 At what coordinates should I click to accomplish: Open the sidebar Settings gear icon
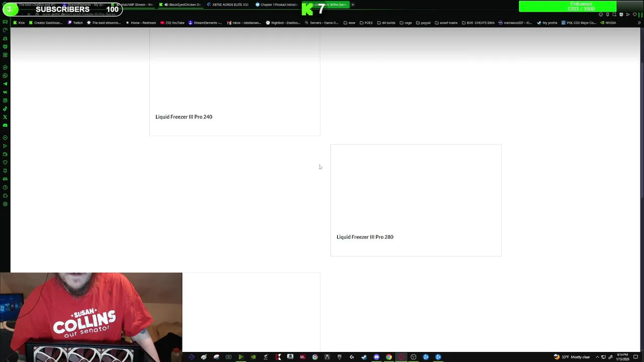click(x=6, y=204)
